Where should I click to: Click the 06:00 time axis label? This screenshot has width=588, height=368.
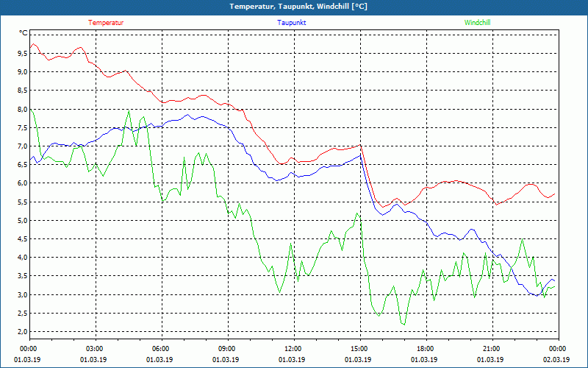tap(162, 349)
